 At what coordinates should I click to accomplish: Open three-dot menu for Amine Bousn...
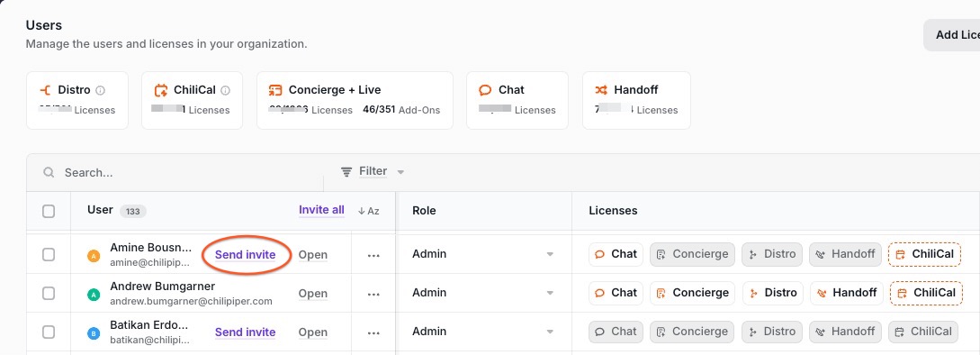pyautogui.click(x=373, y=256)
